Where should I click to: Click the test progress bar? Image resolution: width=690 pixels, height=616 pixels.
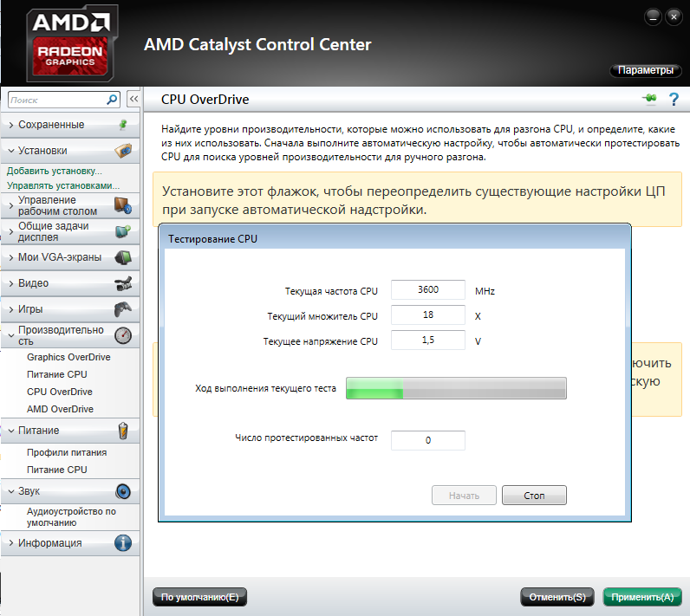click(456, 389)
